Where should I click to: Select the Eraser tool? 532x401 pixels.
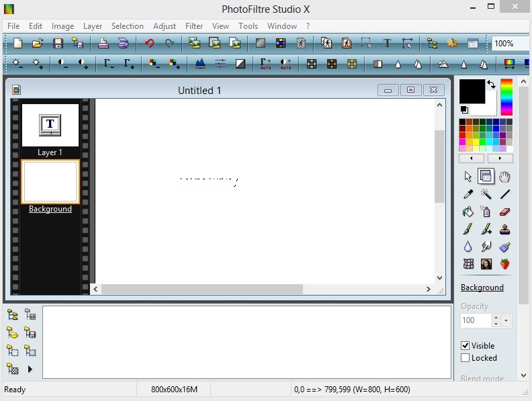(504, 212)
